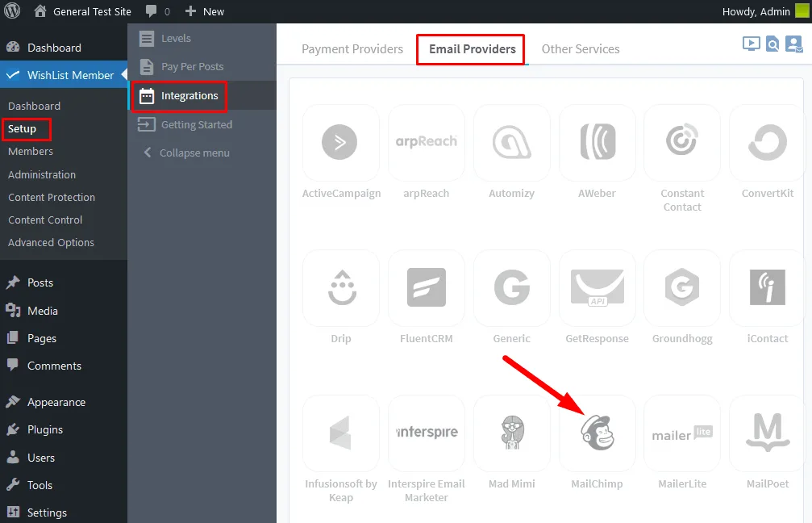
Task: Open WishList Member Dashboard link
Action: coord(34,106)
